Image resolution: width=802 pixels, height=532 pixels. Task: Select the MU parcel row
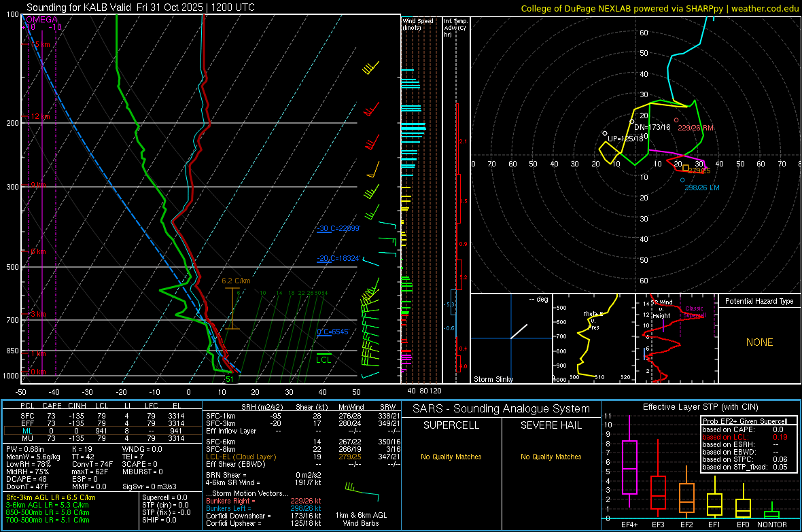(101, 438)
